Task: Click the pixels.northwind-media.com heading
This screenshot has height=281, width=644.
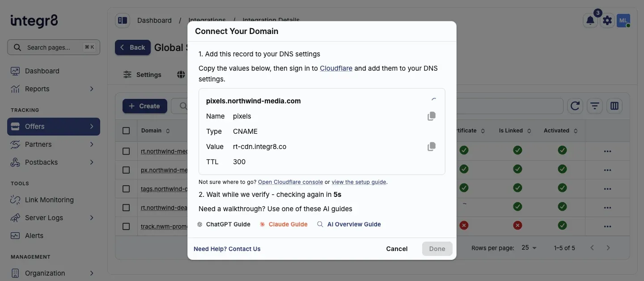Action: click(x=253, y=101)
